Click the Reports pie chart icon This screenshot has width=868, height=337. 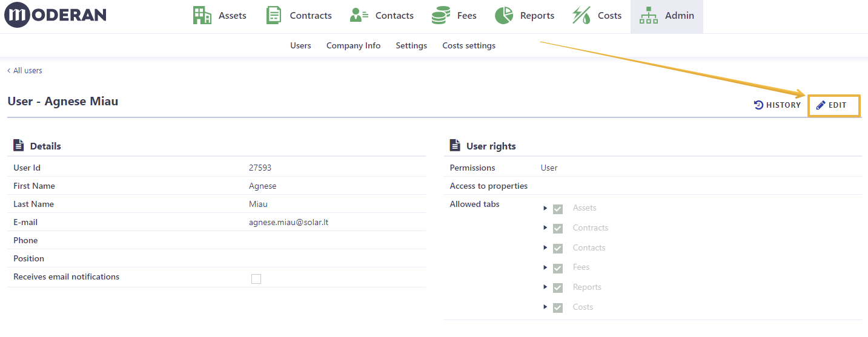504,15
